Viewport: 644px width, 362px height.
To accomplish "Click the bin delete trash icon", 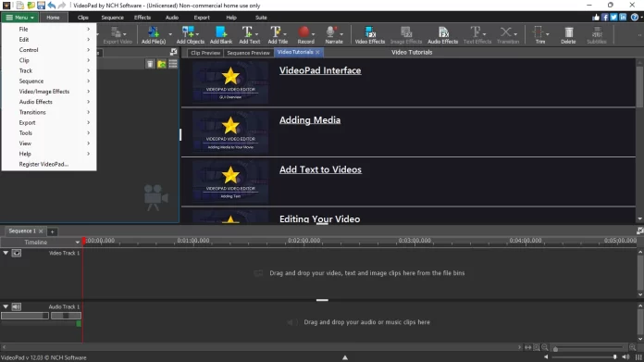I will [150, 64].
